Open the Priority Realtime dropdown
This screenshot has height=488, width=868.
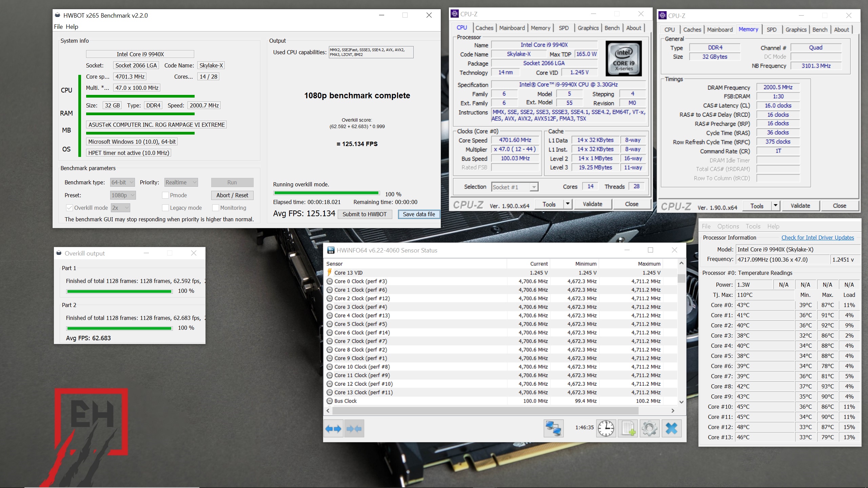click(x=181, y=182)
